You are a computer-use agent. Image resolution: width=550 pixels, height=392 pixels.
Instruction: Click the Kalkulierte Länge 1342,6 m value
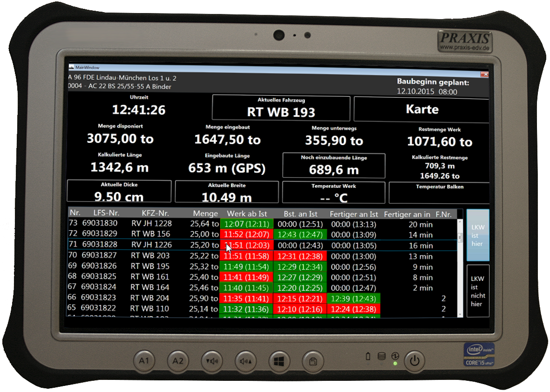tap(120, 167)
